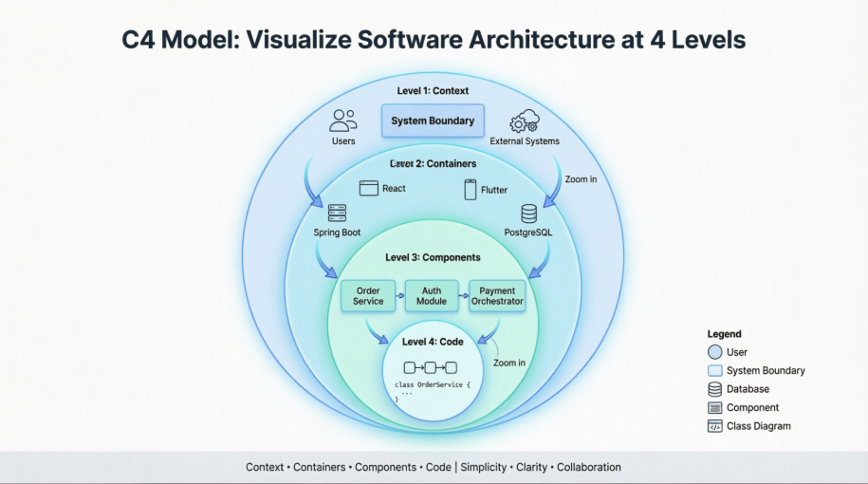The height and width of the screenshot is (484, 868).
Task: Click the Level 3: Components heading
Action: pyautogui.click(x=433, y=257)
